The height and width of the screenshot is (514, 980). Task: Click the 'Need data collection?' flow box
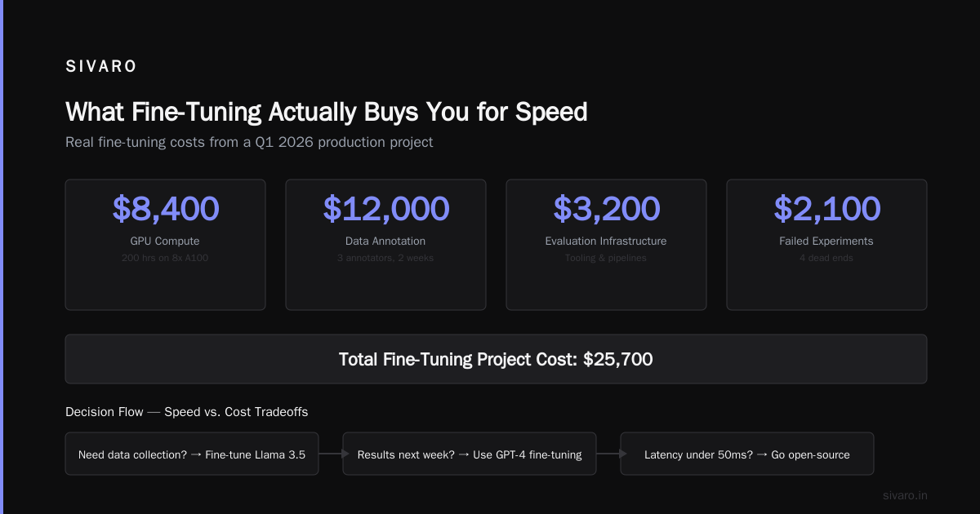pos(192,454)
